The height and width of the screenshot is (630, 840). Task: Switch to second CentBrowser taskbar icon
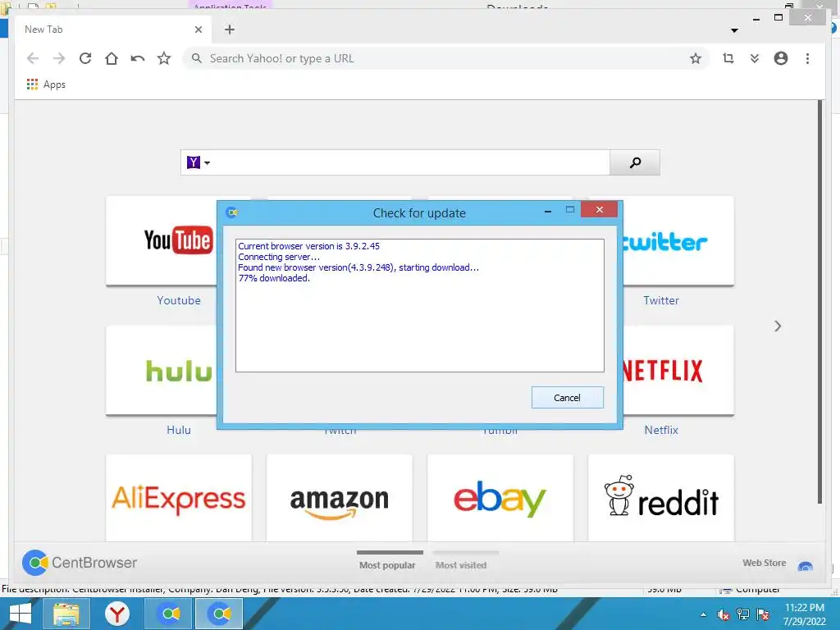tap(219, 614)
